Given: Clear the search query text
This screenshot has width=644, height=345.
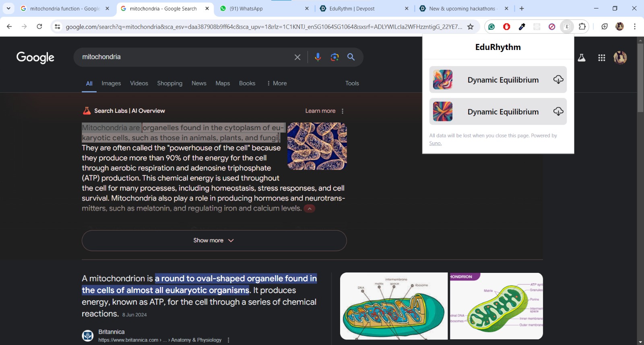Looking at the screenshot, I should [x=297, y=57].
